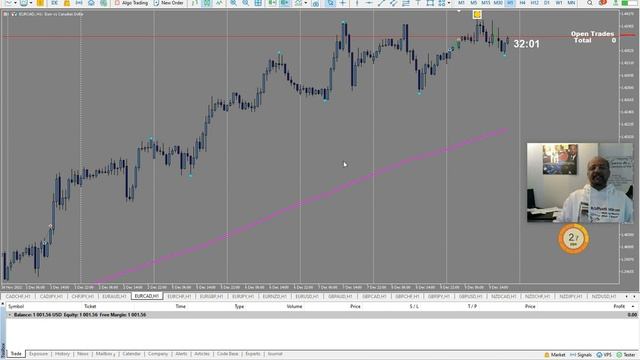Switch to the CADJPY,H1 chart tab

51,296
